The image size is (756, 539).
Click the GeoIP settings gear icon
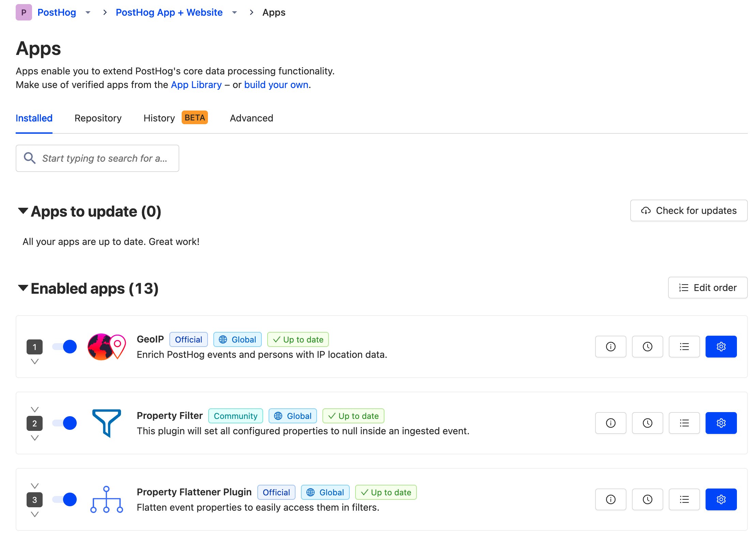721,346
